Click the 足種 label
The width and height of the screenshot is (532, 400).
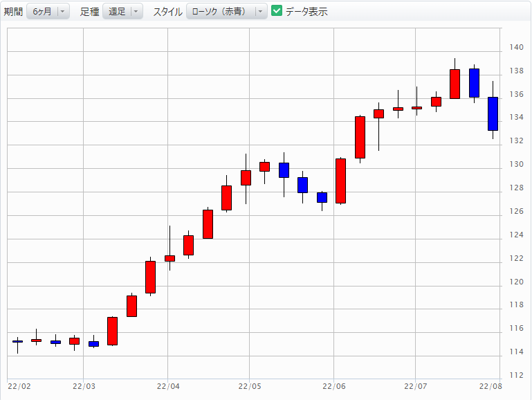pyautogui.click(x=89, y=12)
